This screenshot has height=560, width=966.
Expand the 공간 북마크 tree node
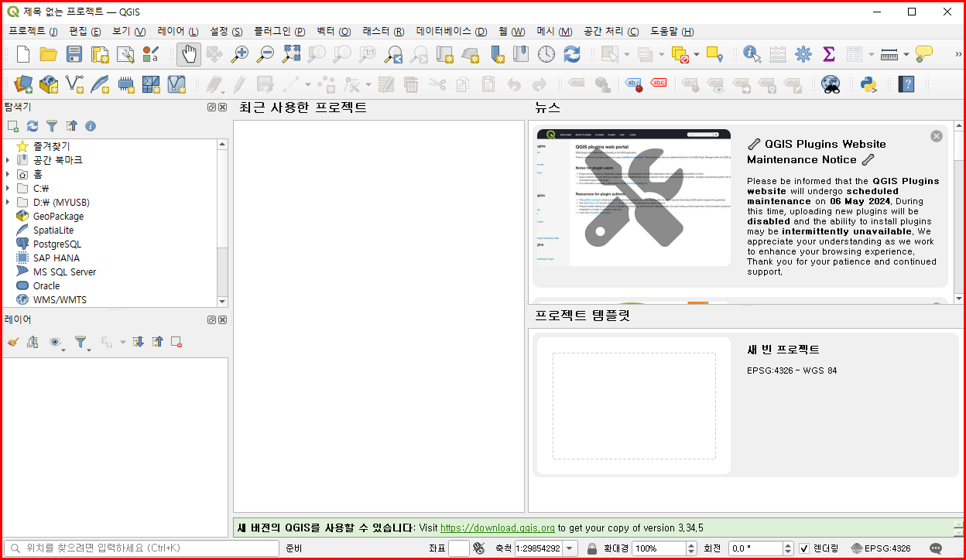point(8,160)
